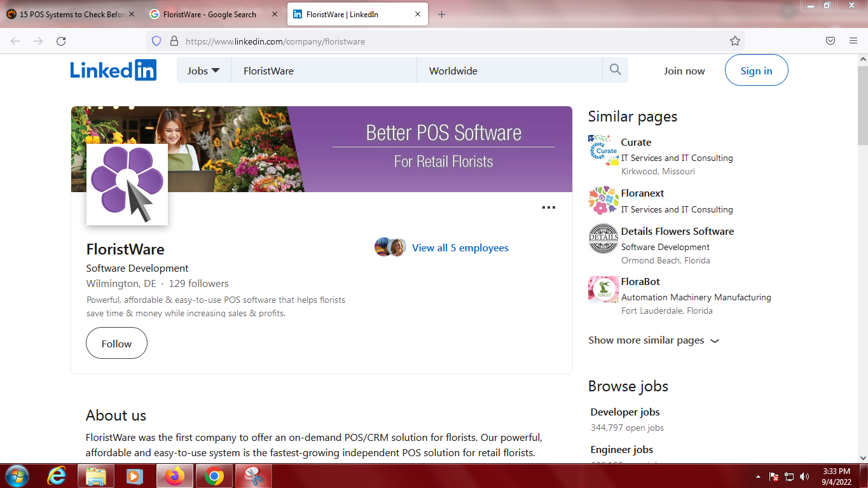Image resolution: width=868 pixels, height=488 pixels.
Task: Click the search magnifier icon
Action: tap(615, 70)
